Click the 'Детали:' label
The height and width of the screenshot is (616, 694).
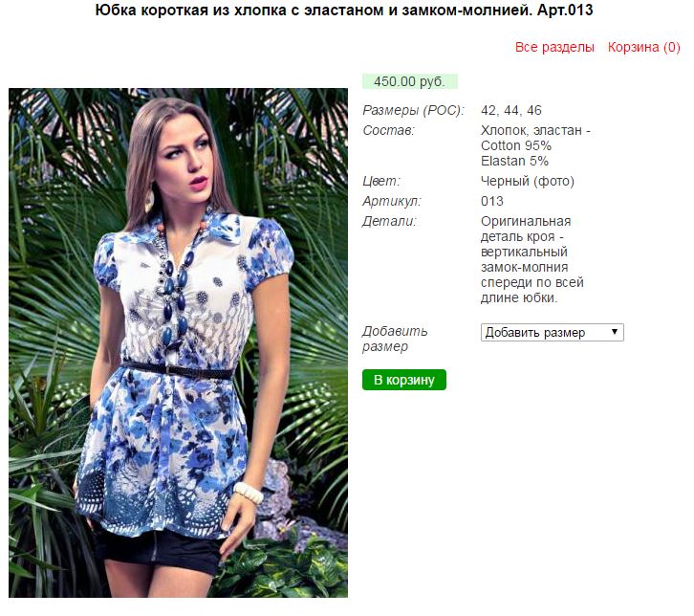point(389,221)
